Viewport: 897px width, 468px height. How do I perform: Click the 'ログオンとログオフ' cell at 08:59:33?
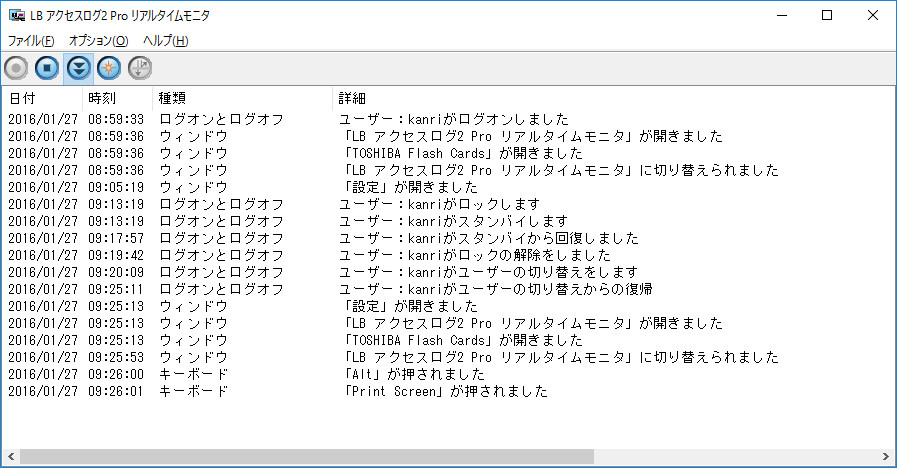click(221, 119)
